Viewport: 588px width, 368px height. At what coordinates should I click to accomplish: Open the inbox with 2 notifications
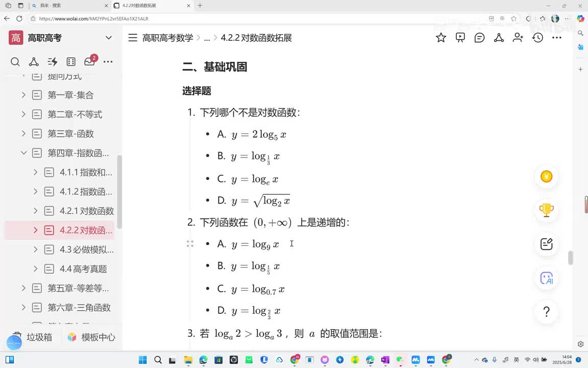click(x=90, y=61)
